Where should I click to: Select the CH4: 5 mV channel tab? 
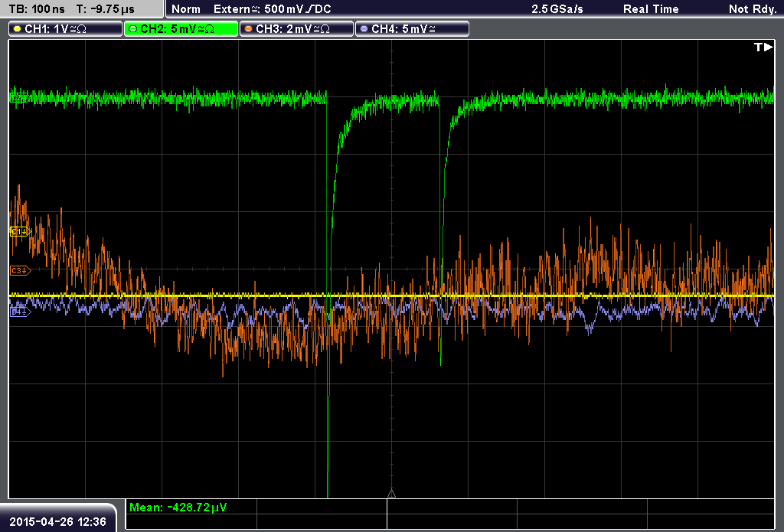(x=412, y=29)
